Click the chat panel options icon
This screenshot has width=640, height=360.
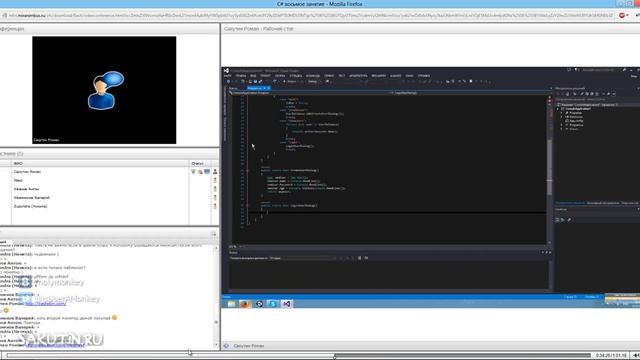coord(213,234)
